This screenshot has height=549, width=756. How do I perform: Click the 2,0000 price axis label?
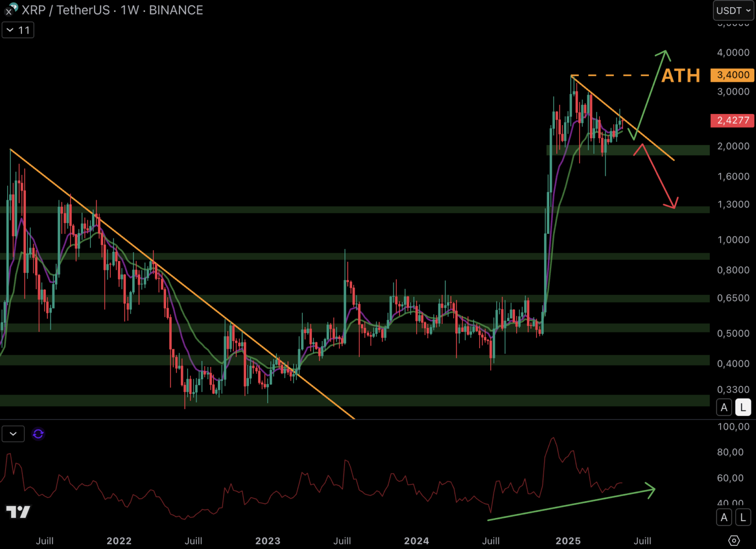pos(733,146)
